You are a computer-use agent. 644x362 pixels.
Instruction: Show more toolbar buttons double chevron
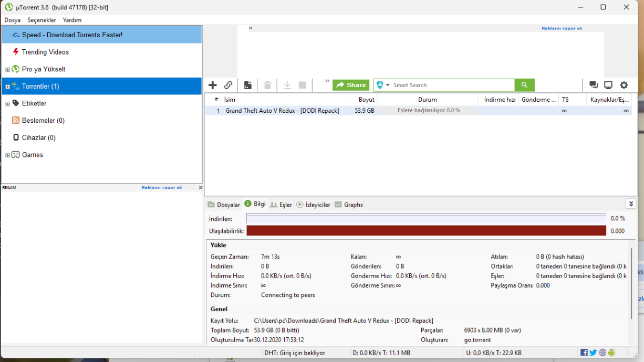pyautogui.click(x=327, y=81)
